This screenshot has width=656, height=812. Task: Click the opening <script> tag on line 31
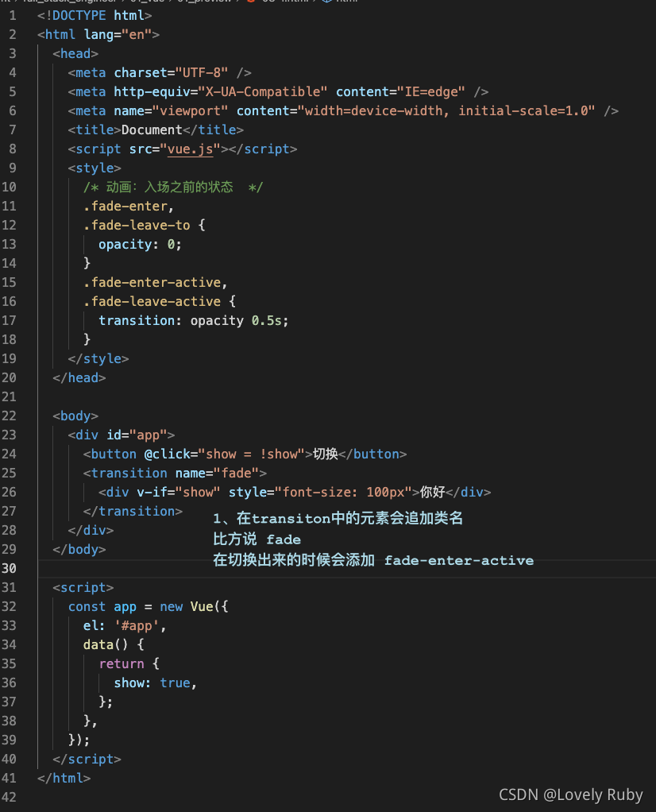point(83,588)
